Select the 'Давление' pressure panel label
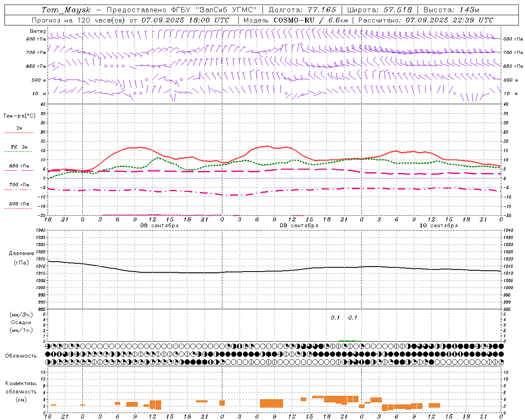This screenshot has width=525, height=420. (21, 253)
